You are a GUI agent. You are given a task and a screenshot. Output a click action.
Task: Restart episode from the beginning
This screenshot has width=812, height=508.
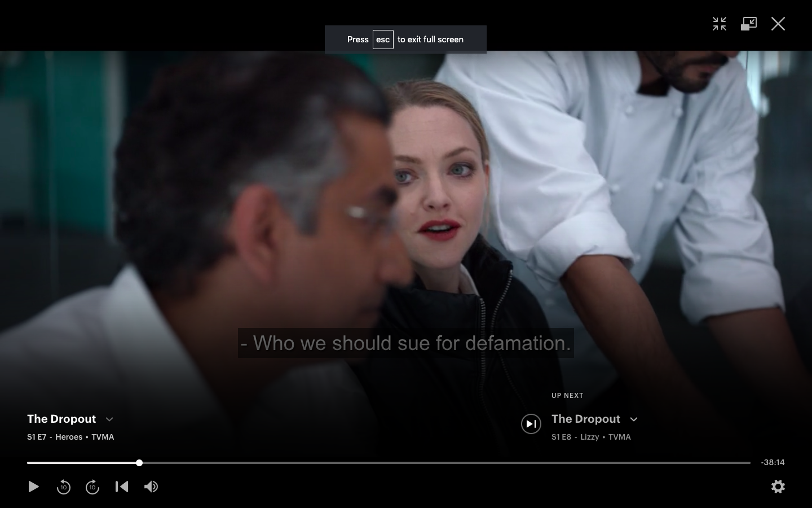click(122, 487)
